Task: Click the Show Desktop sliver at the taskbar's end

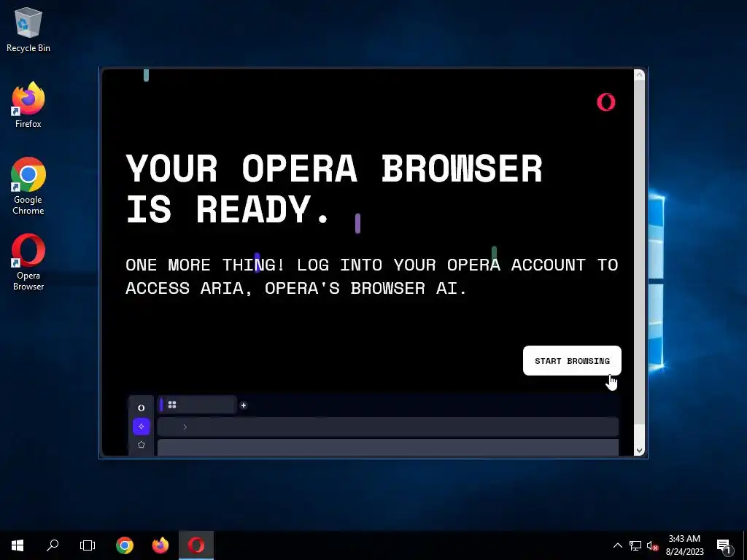Action: [x=745, y=545]
